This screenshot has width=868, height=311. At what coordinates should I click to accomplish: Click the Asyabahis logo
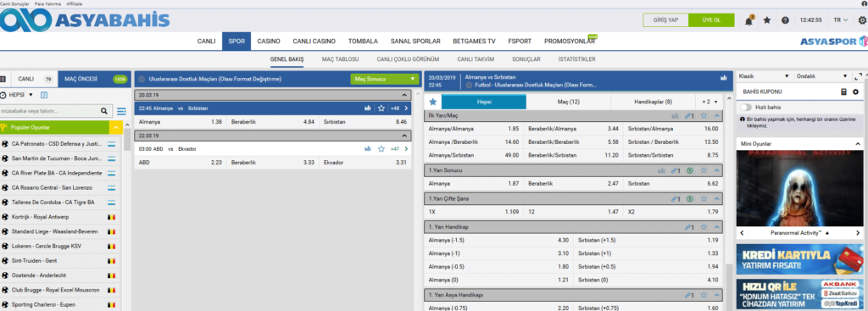point(85,20)
